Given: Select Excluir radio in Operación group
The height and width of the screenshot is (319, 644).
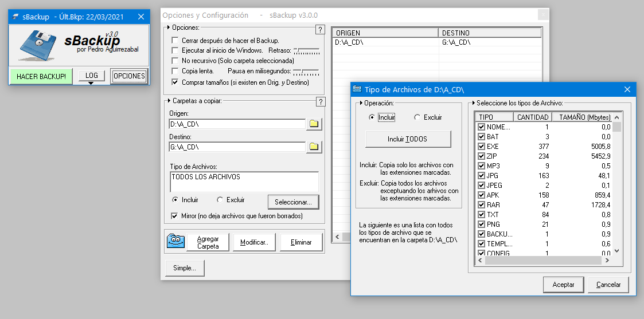Looking at the screenshot, I should click(417, 117).
